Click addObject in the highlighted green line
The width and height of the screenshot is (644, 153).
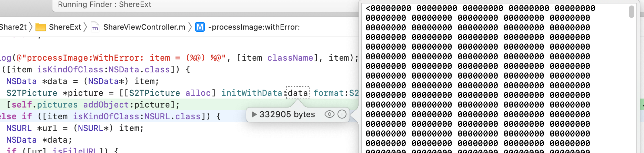[106, 105]
